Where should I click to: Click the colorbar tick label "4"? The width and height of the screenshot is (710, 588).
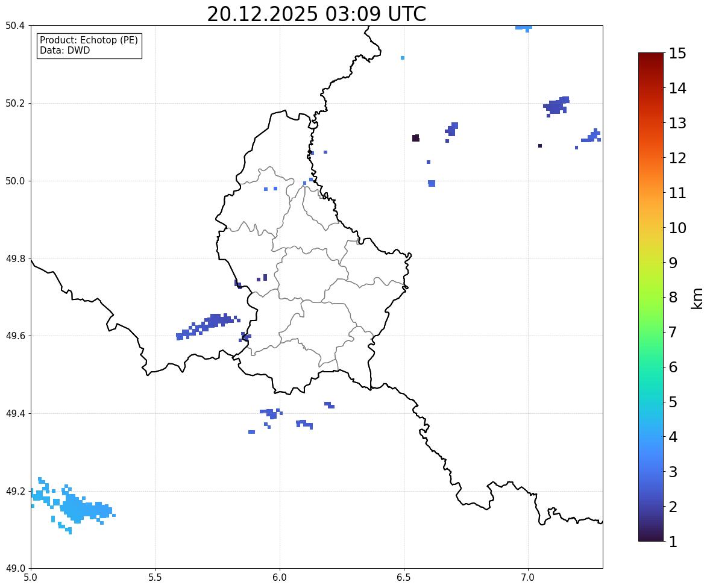tap(673, 437)
